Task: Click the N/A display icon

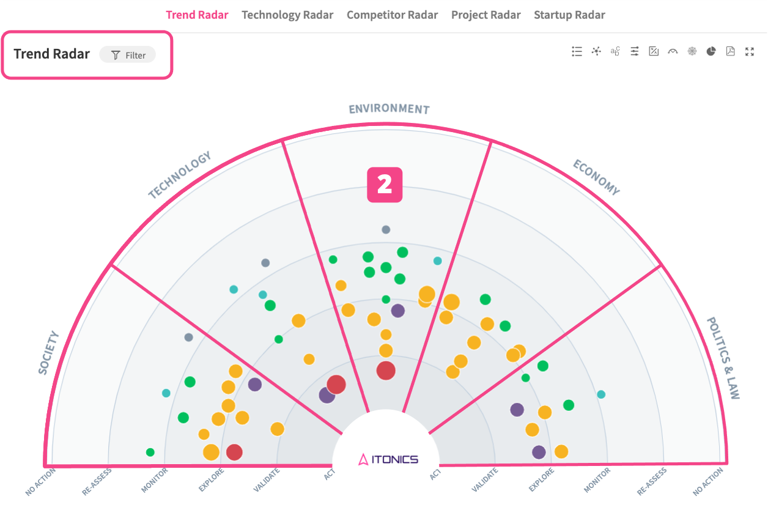Action: tap(654, 52)
